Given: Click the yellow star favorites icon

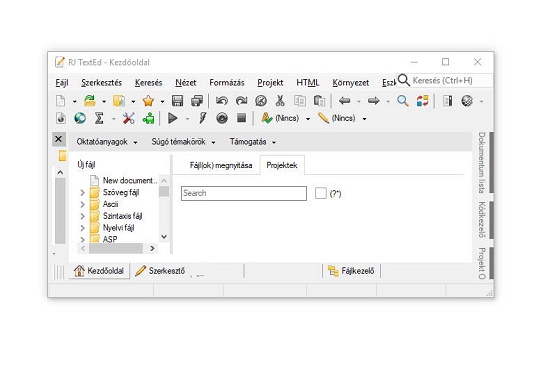Looking at the screenshot, I should click(148, 101).
